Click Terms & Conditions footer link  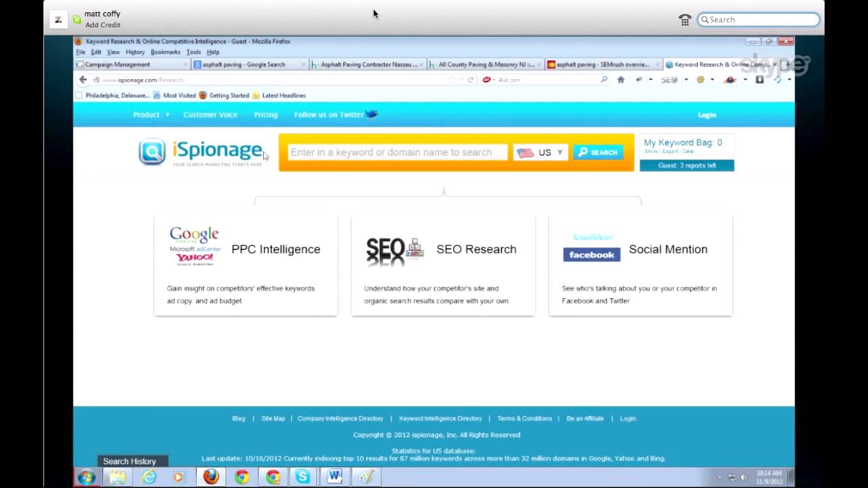[525, 418]
